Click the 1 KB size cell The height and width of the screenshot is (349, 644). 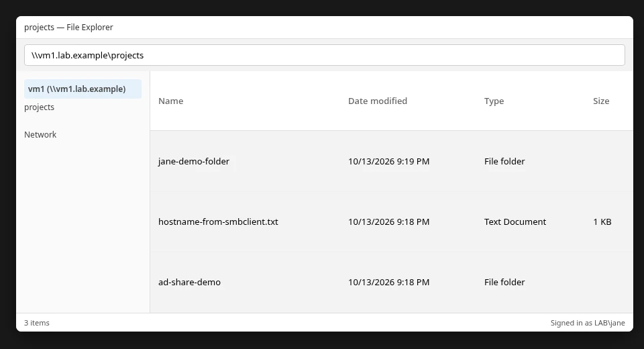click(602, 221)
